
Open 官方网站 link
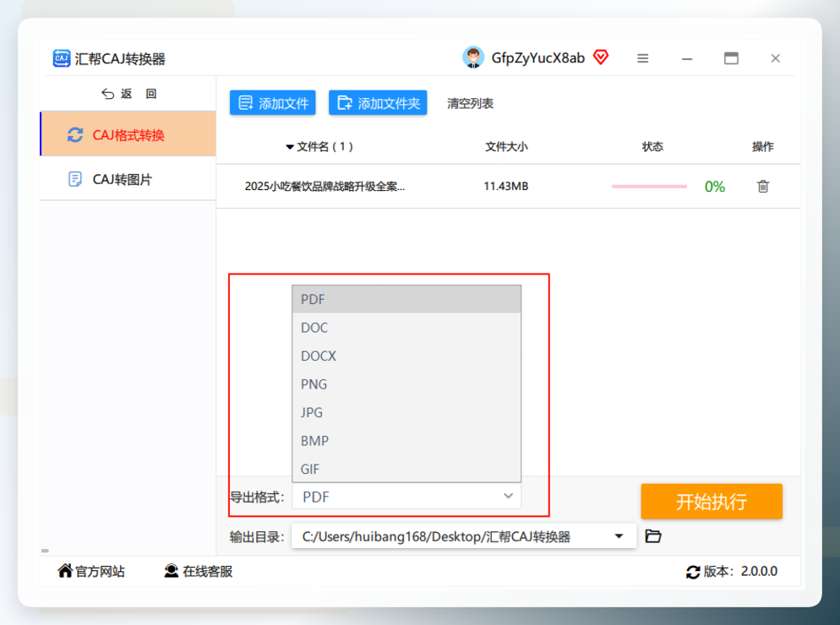(91, 572)
